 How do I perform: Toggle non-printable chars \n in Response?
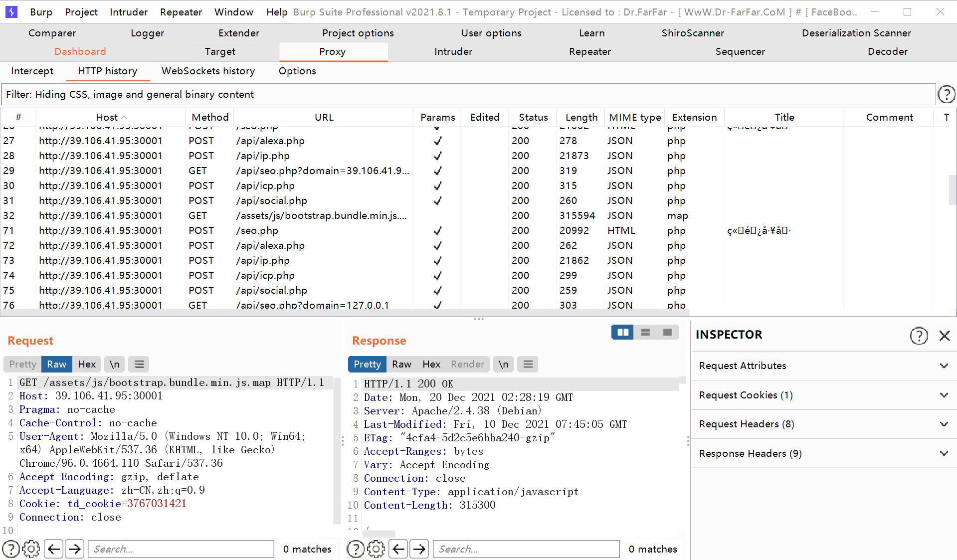(x=503, y=364)
